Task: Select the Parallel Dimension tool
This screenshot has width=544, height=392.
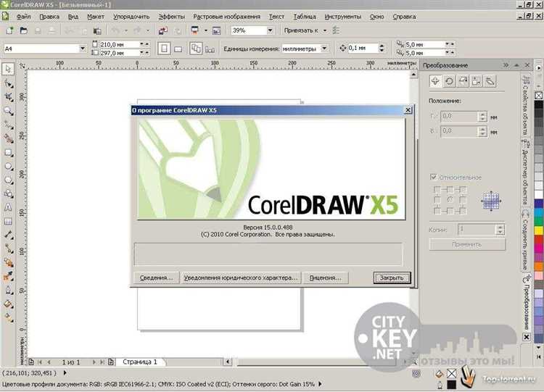Action: click(x=8, y=235)
